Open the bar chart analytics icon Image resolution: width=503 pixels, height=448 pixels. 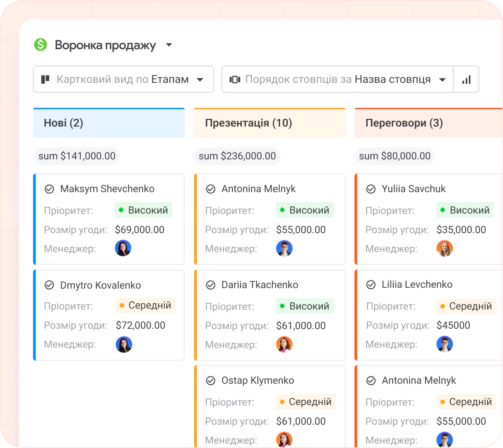tap(466, 80)
